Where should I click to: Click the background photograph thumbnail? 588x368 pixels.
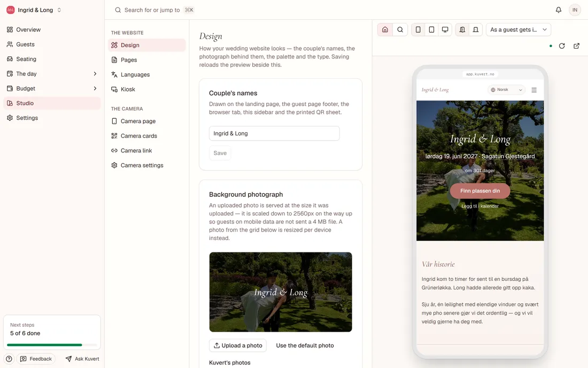coord(281,292)
